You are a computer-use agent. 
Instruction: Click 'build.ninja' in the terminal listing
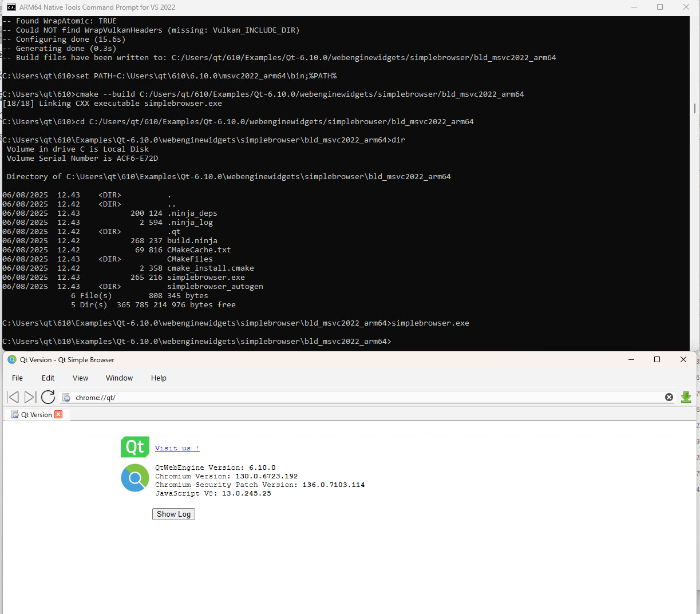(192, 241)
